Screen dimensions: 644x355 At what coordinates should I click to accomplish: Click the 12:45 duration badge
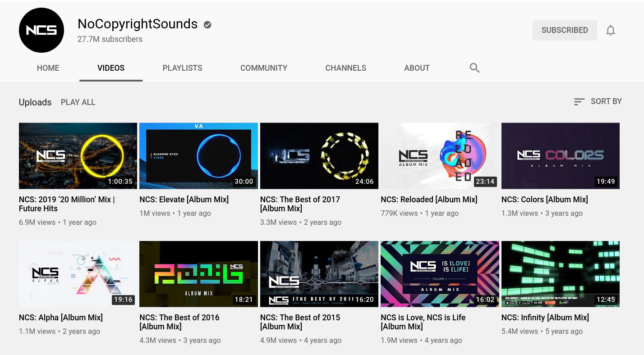point(606,300)
